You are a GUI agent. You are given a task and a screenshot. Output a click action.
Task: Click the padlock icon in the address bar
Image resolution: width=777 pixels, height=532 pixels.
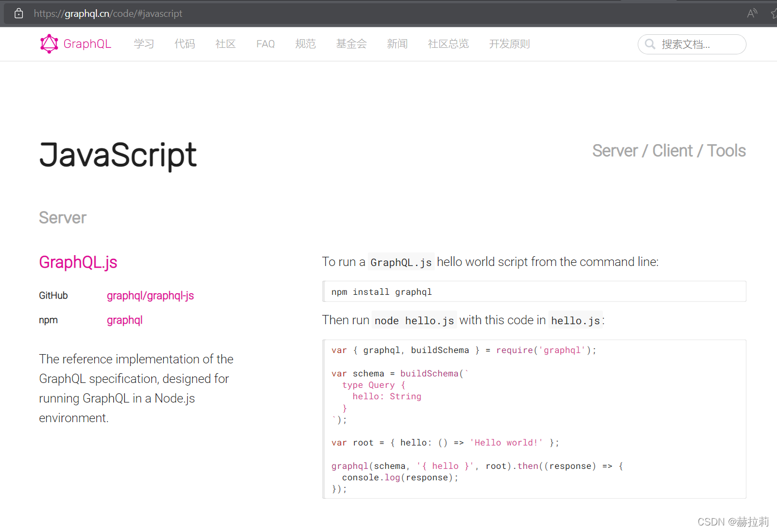(18, 13)
